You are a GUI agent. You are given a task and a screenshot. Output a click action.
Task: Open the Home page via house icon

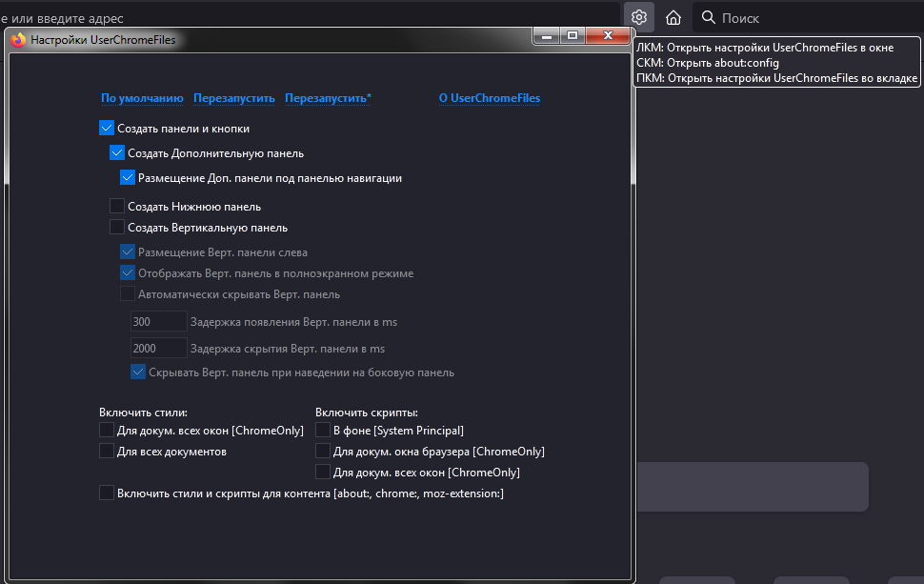click(x=673, y=18)
